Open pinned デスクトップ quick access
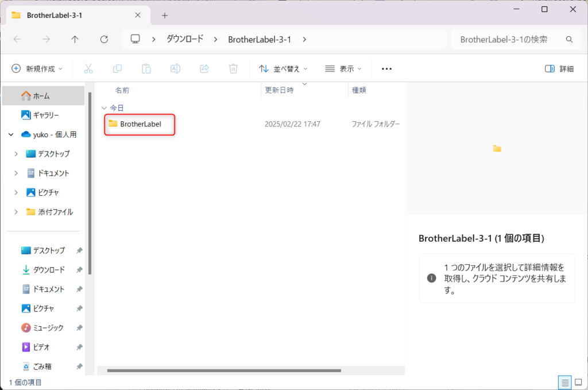588x390 pixels. (x=43, y=250)
